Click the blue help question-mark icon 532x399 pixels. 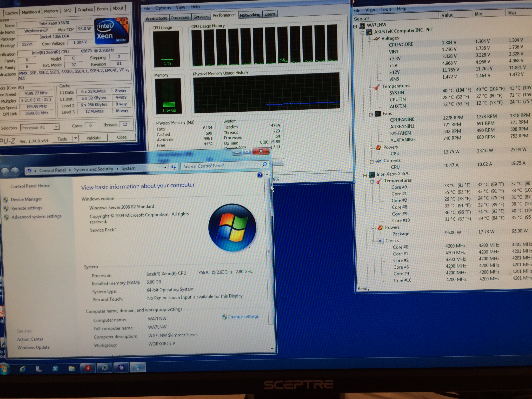pyautogui.click(x=260, y=175)
